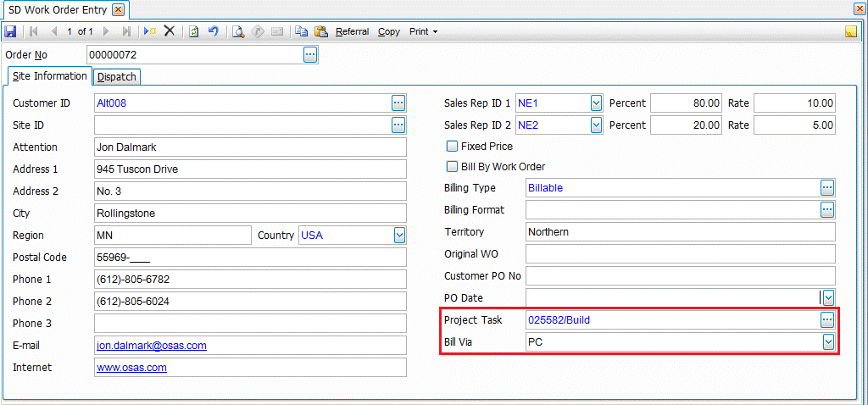The height and width of the screenshot is (405, 868).
Task: Click the delete X icon in toolbar
Action: 170,31
